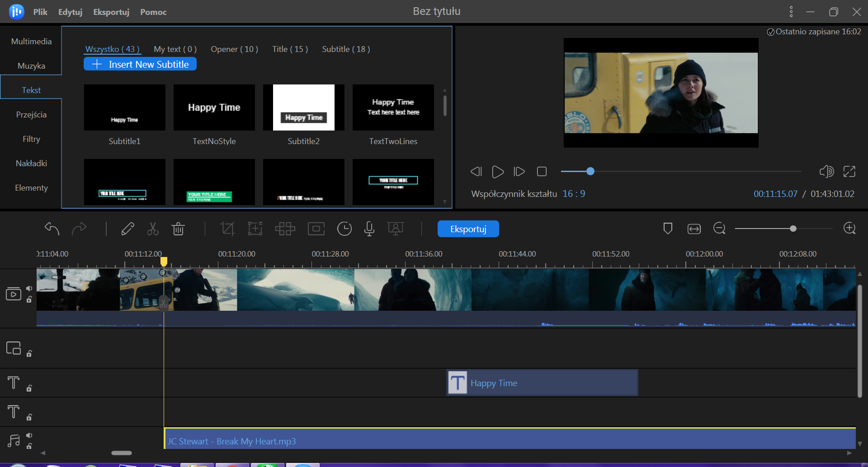Select the Subtitle2 template thumbnail
Viewport: 868px width, 467px height.
tap(304, 107)
